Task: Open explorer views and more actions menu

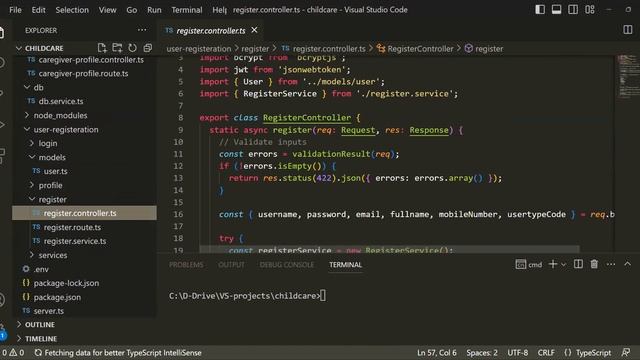Action: point(142,30)
